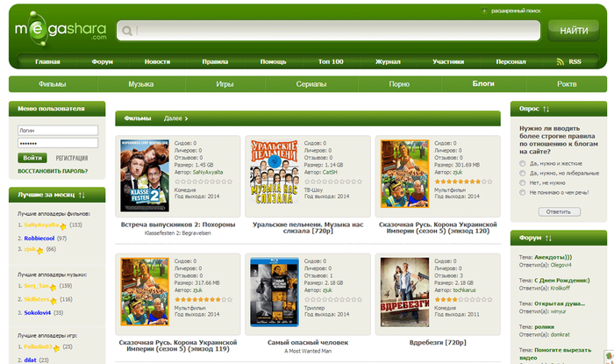Open the Топ 100 menu item
Screen dimensions: 614x364
331,62
